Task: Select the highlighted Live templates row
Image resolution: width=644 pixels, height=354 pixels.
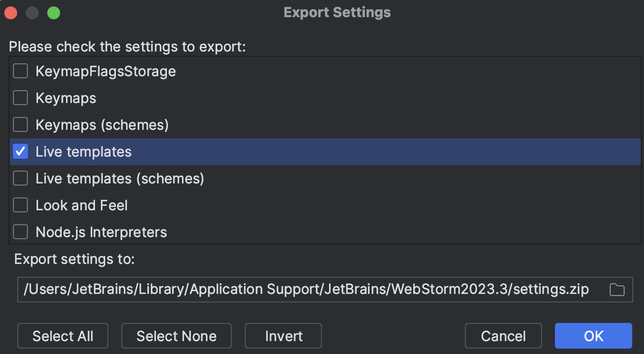Action: pos(83,151)
